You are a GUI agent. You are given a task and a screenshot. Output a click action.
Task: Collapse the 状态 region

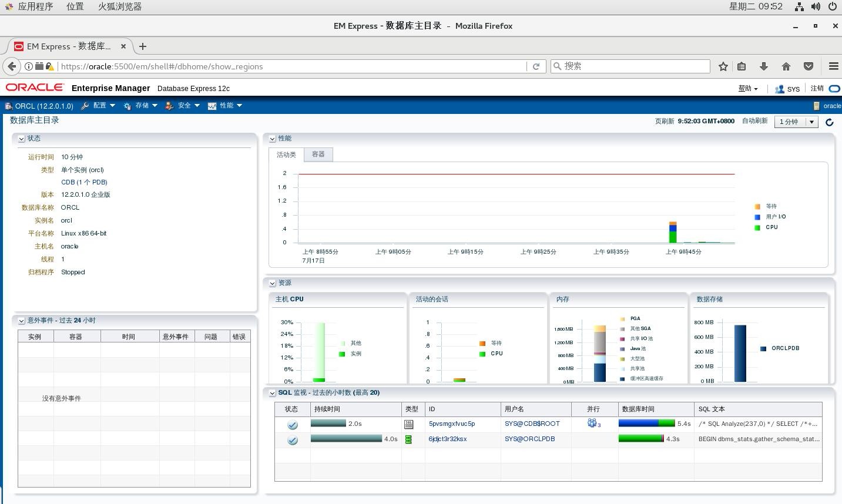pos(21,139)
